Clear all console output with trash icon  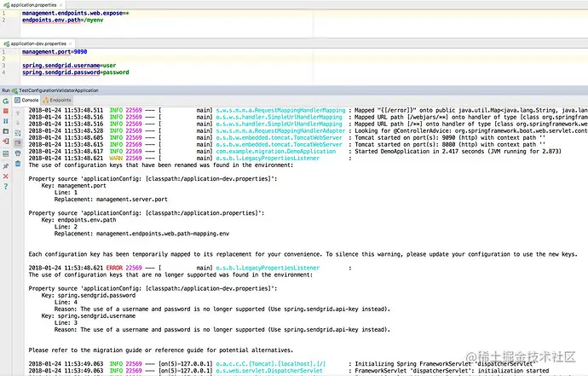point(18,164)
